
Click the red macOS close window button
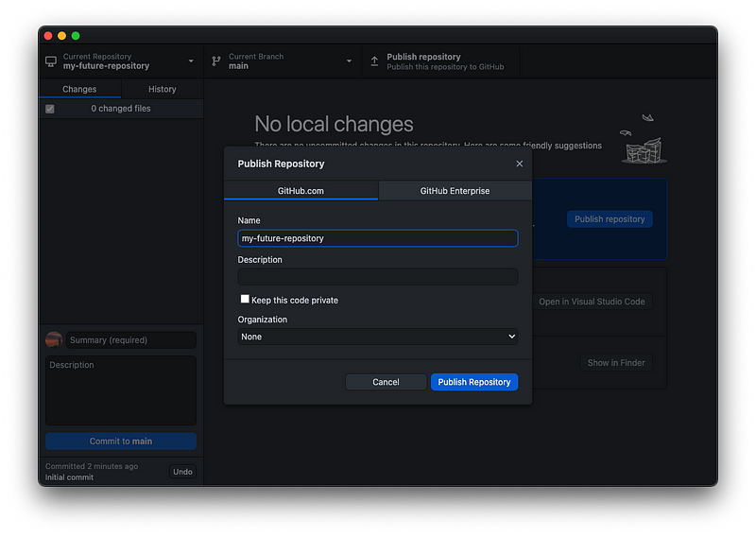48,36
